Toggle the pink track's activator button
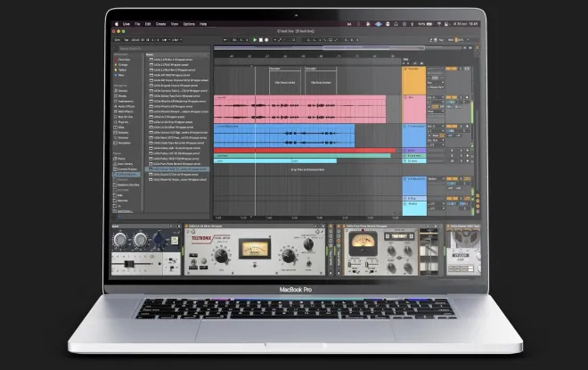This screenshot has width=588, height=370. pyautogui.click(x=452, y=97)
